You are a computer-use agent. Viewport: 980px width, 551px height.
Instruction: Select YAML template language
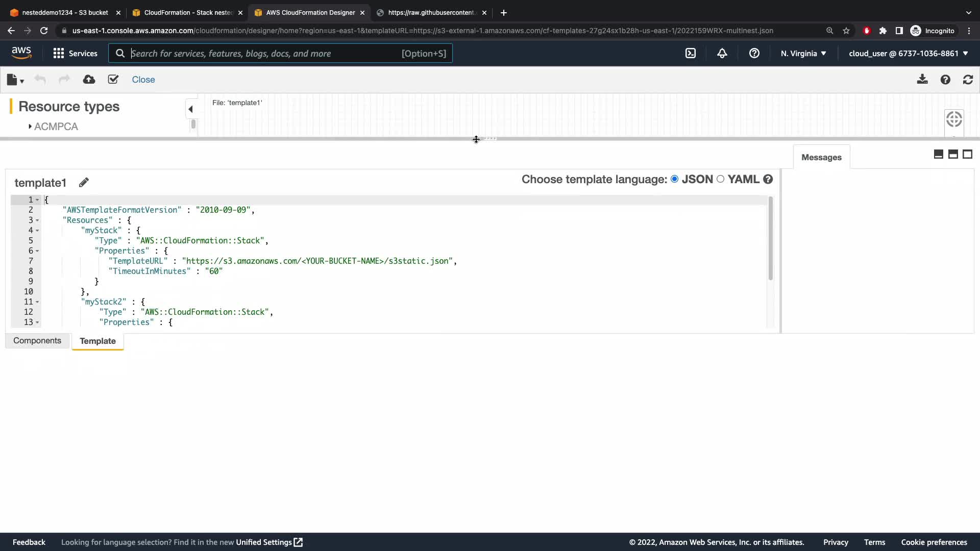(x=720, y=179)
